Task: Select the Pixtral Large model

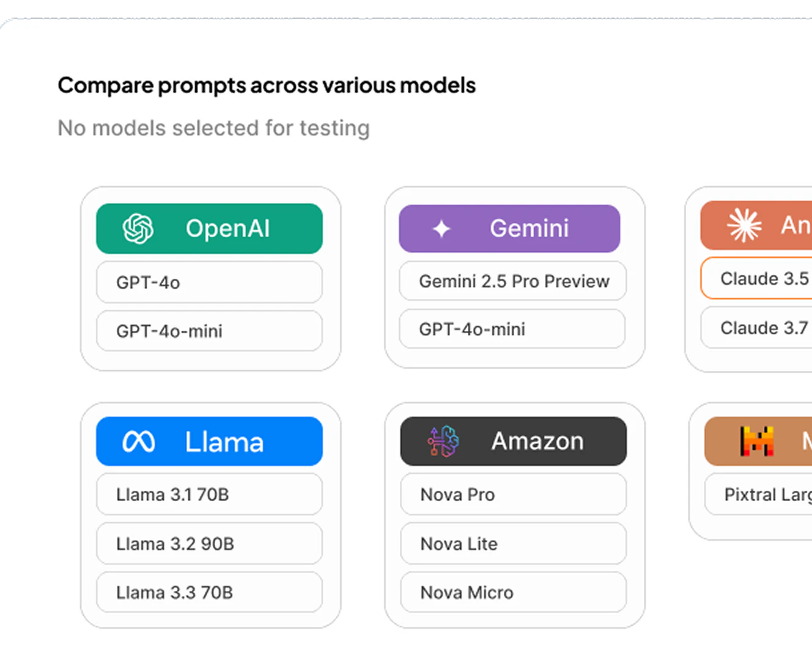Action: pos(763,494)
